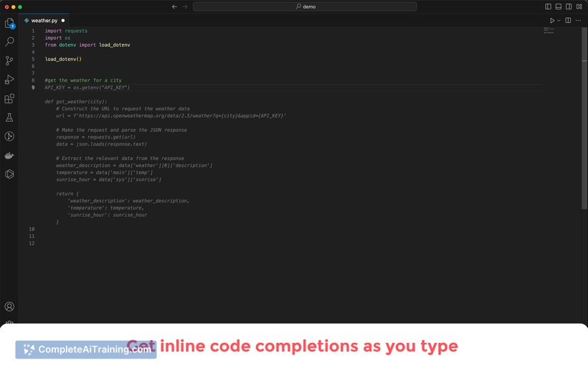Viewport: 588px width, 368px height.
Task: Click the 'sunrise_hour = data' suggestion line
Action: [x=108, y=179]
